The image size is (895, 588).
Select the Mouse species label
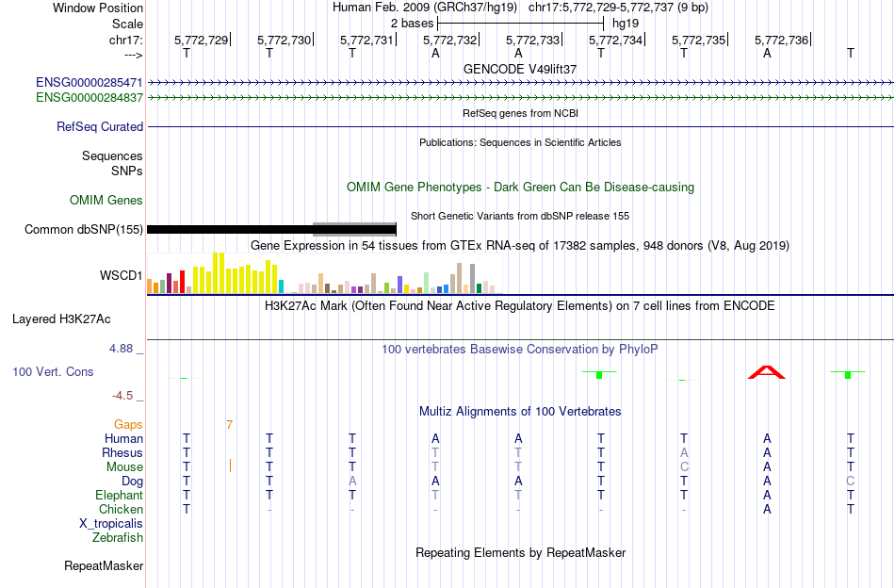(x=124, y=467)
